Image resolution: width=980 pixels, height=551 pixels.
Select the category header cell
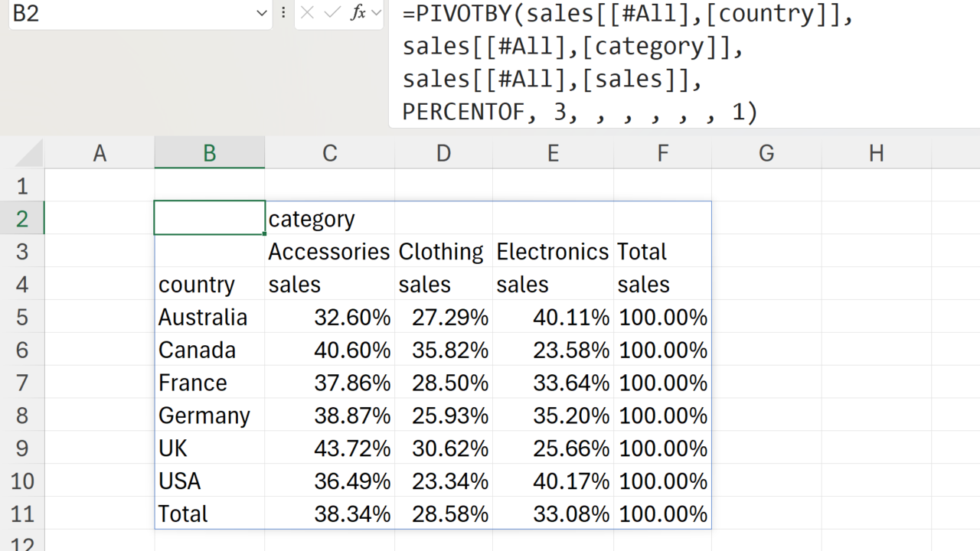[x=312, y=219]
